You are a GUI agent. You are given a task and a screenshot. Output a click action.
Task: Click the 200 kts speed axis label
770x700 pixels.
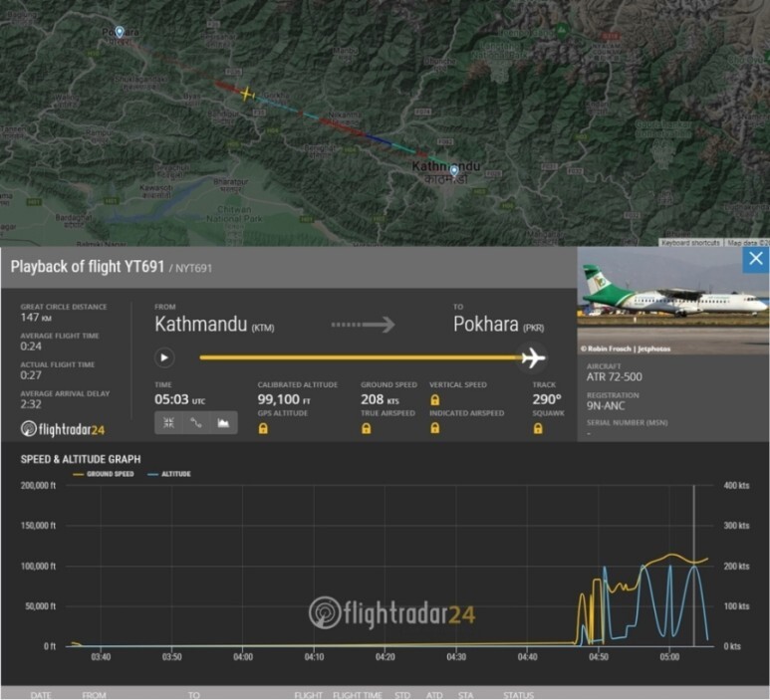coord(736,566)
